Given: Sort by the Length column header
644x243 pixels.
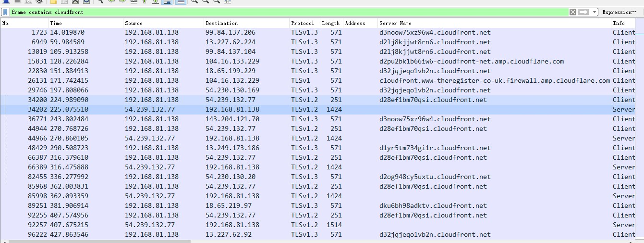Looking at the screenshot, I should (331, 23).
